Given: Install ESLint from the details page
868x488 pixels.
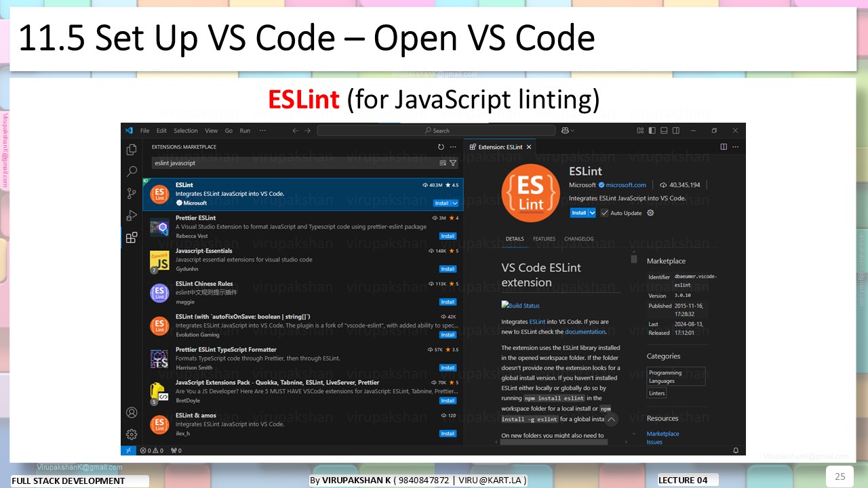Looking at the screenshot, I should point(578,213).
